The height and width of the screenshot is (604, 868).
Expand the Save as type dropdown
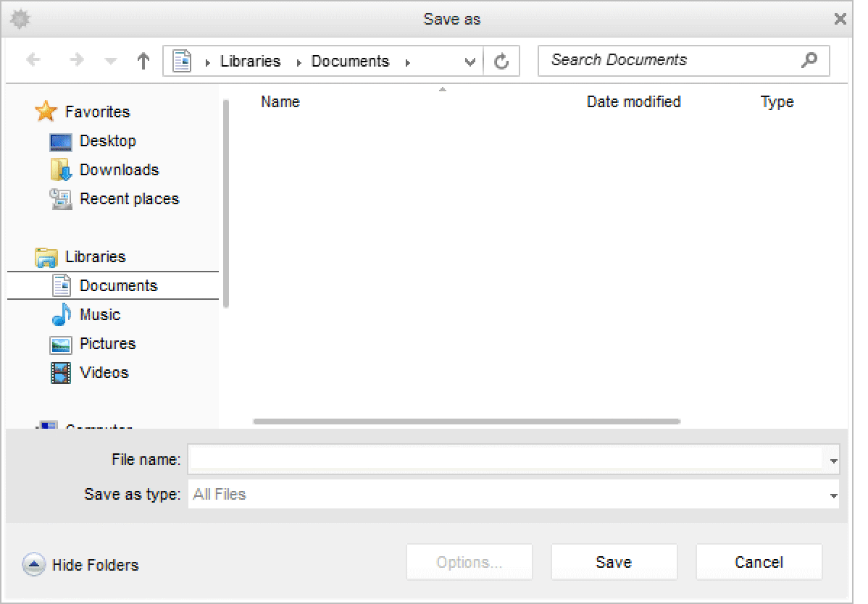833,495
